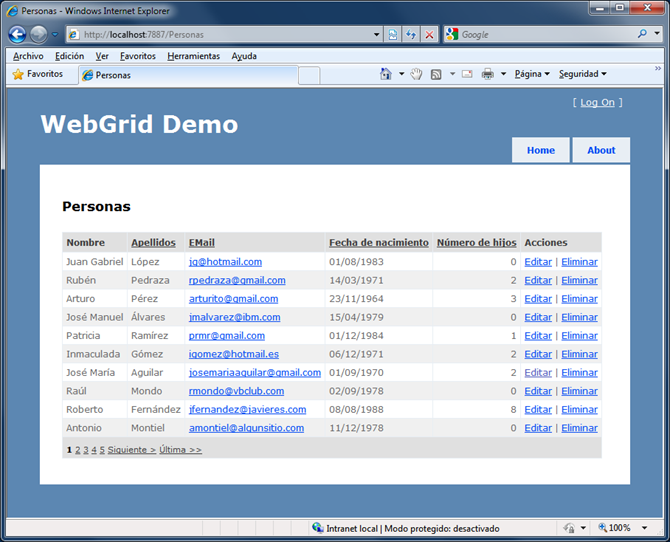The width and height of the screenshot is (670, 542).
Task: Click the arturito@gmail.com email link
Action: pos(233,298)
